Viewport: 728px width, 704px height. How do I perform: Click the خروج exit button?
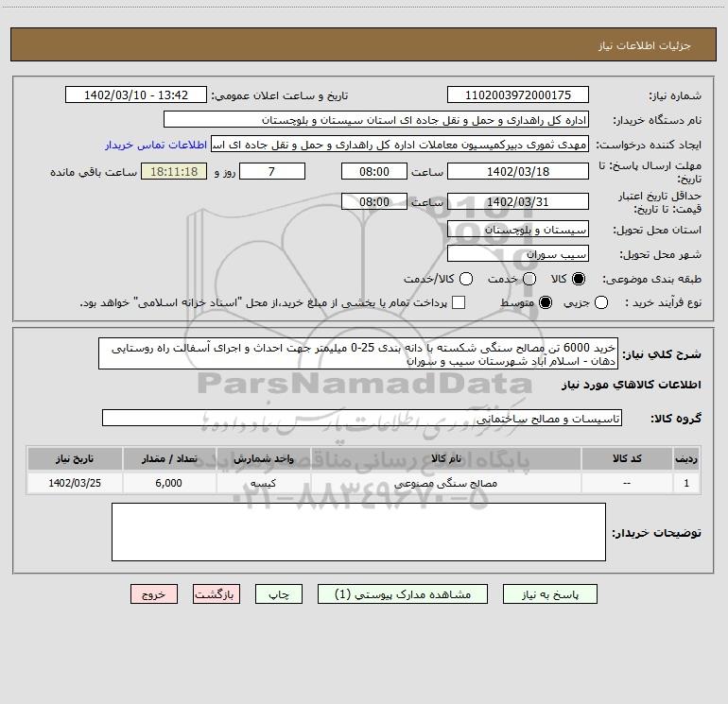[x=154, y=594]
